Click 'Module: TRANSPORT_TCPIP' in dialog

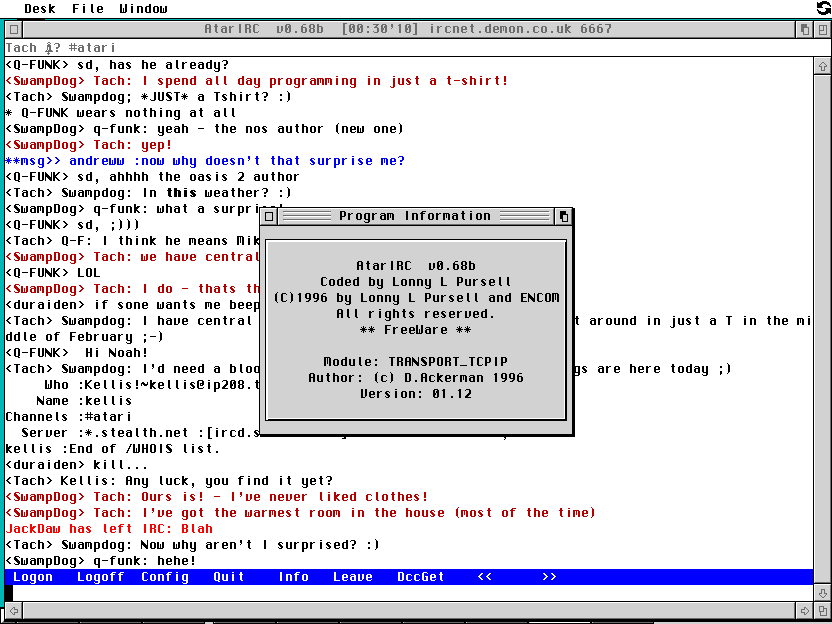(x=415, y=362)
